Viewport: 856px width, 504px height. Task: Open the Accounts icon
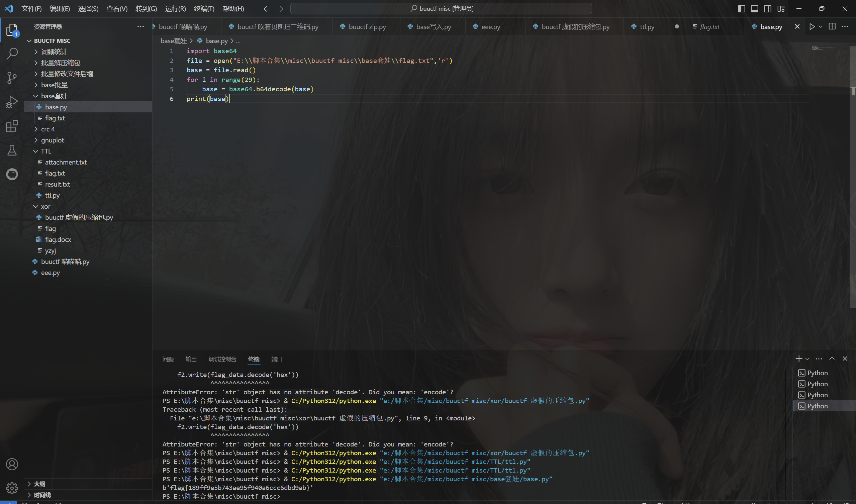click(x=12, y=464)
